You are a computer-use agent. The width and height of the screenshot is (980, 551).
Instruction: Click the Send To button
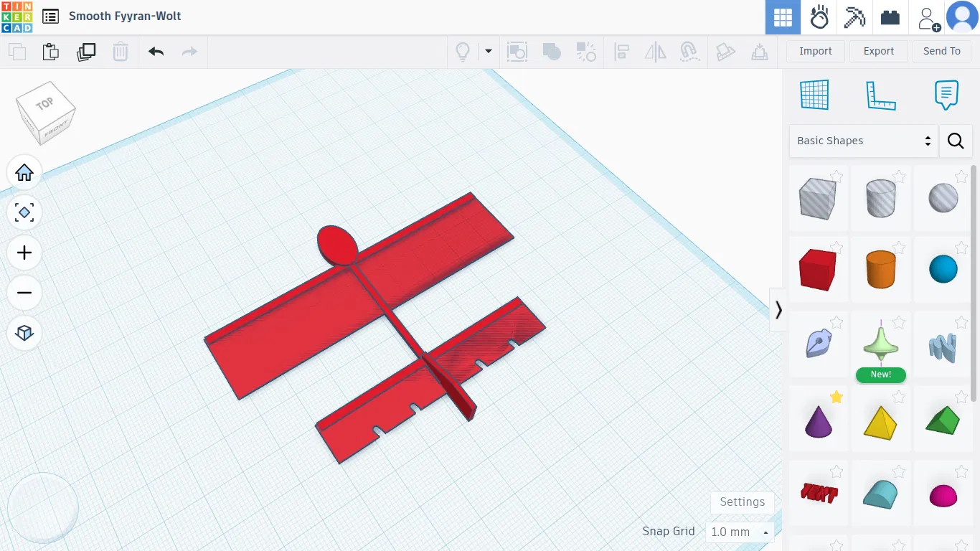[941, 52]
